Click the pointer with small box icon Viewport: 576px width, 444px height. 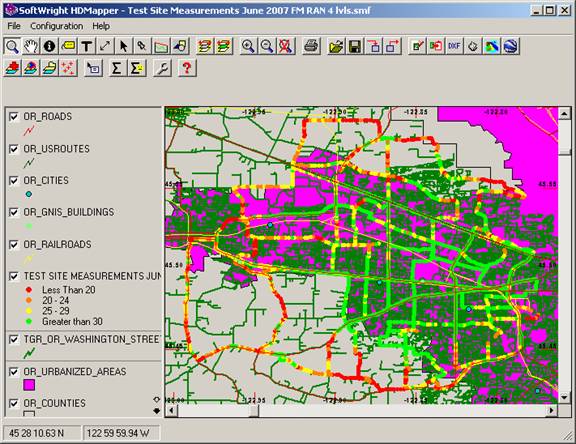93,68
